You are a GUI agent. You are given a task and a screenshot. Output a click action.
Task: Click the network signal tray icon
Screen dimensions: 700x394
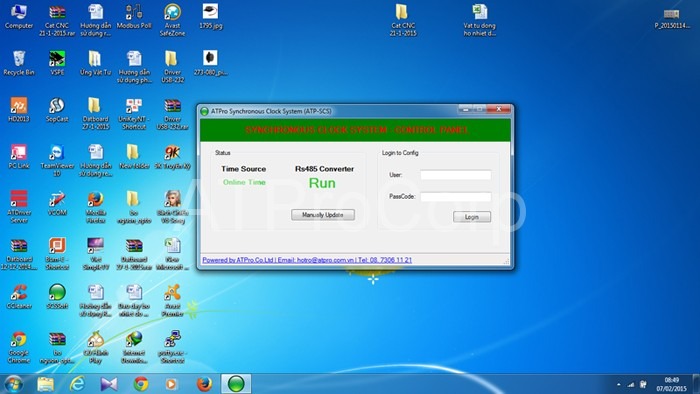click(631, 385)
